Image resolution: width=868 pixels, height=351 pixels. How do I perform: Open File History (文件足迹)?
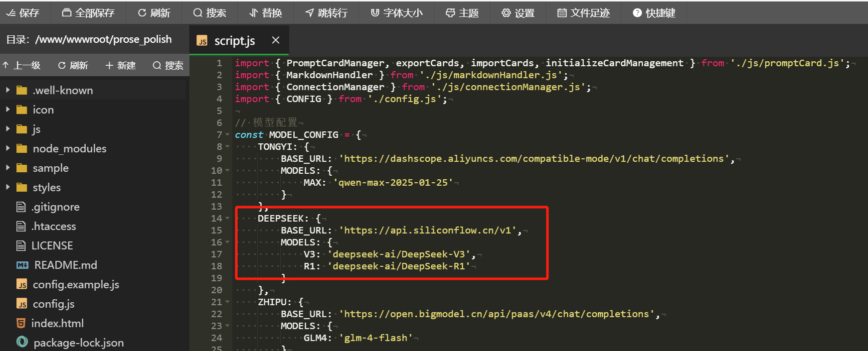pyautogui.click(x=583, y=13)
